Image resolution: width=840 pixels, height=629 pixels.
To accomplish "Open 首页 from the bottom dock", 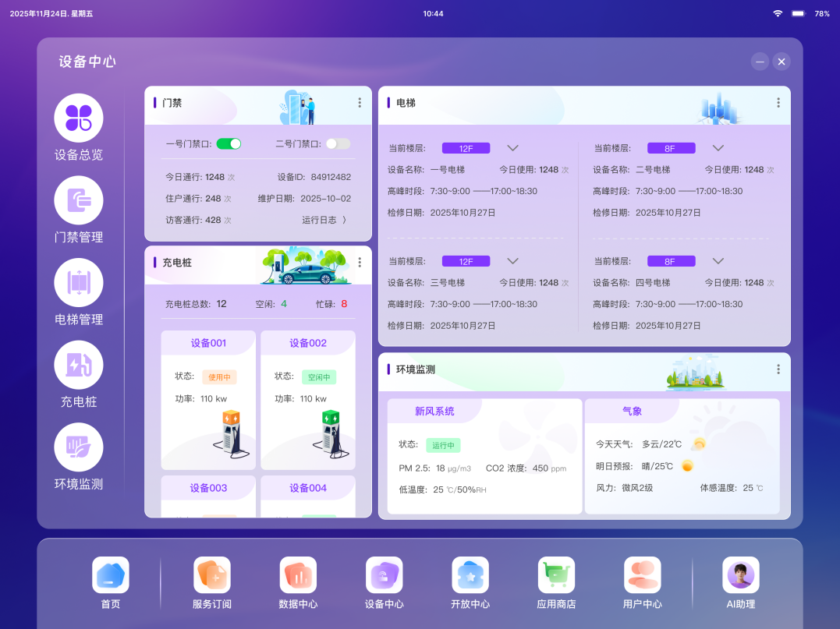I will [x=111, y=576].
